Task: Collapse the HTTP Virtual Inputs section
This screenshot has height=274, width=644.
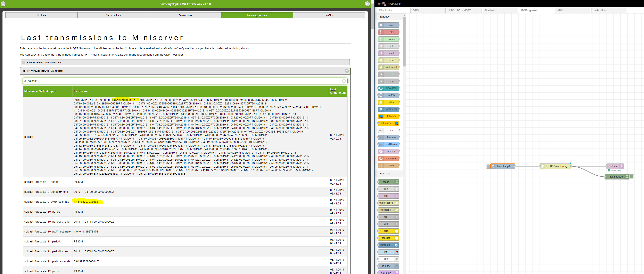Action: click(346, 71)
